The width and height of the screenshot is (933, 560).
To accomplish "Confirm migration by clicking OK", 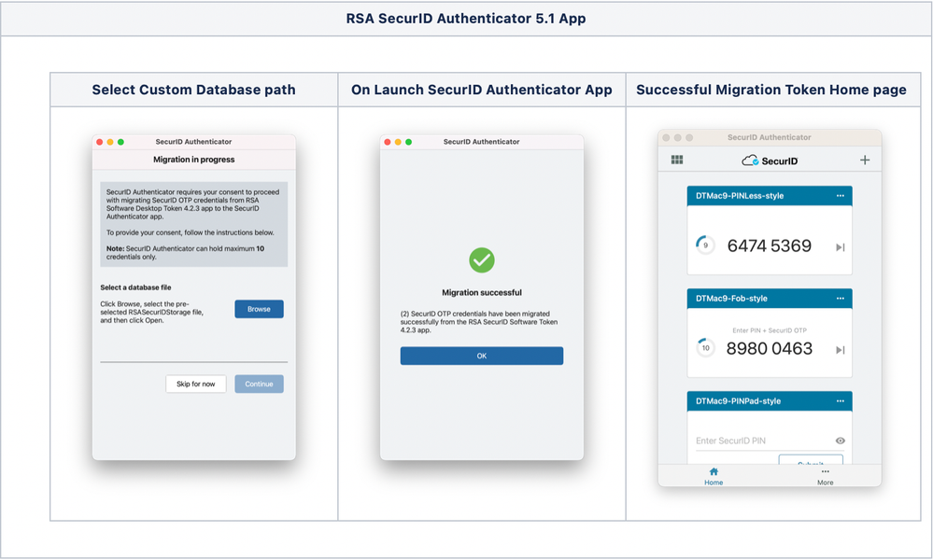I will point(481,356).
